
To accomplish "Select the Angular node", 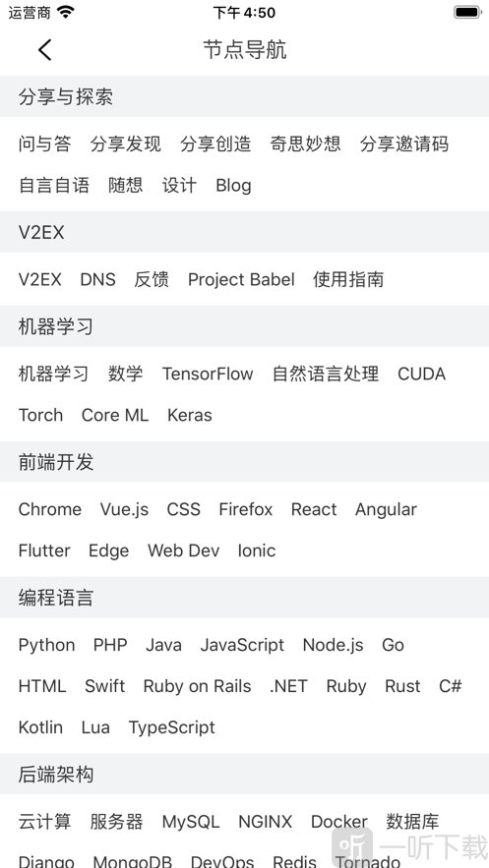I will coord(386,509).
